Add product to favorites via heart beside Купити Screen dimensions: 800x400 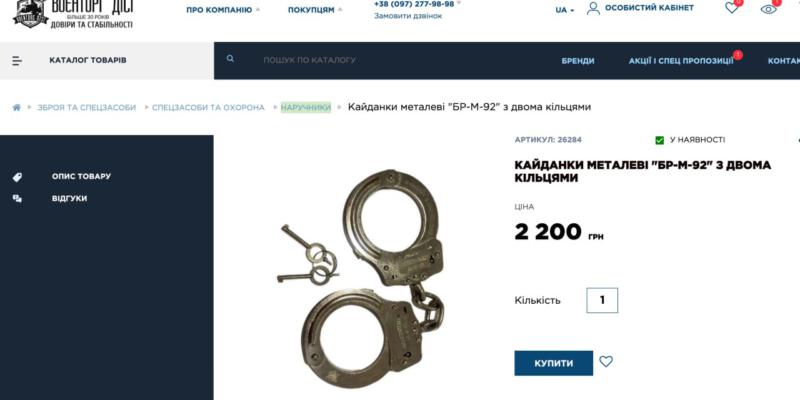[606, 362]
